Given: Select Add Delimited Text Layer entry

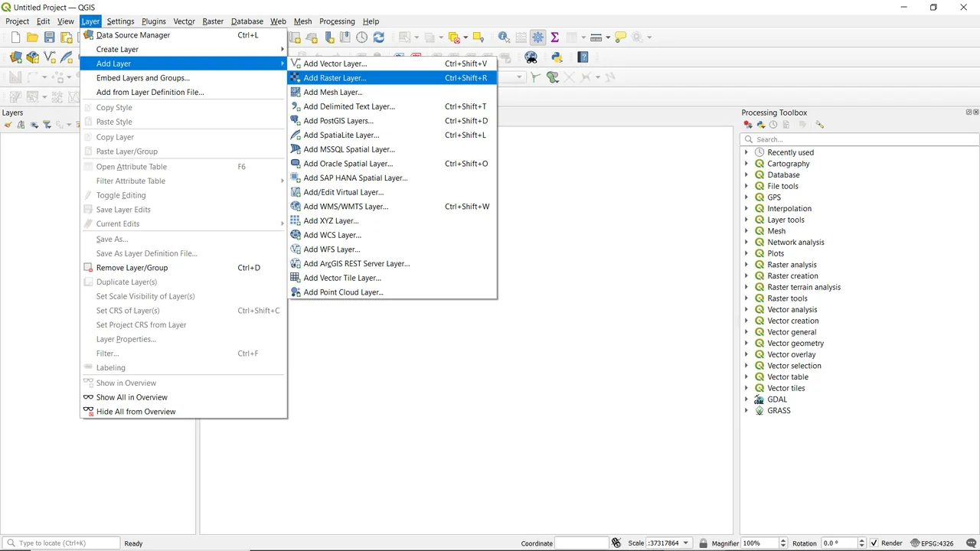Looking at the screenshot, I should [392, 106].
